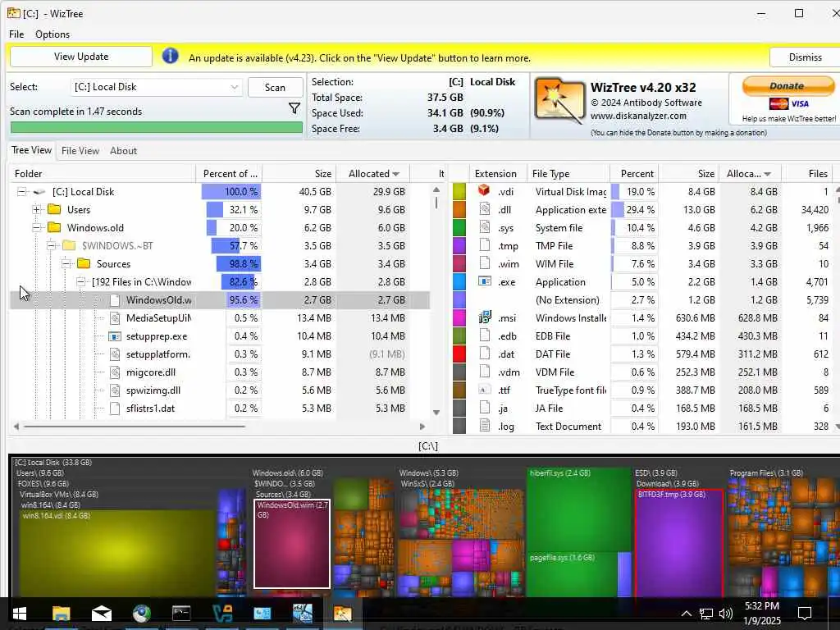The width and height of the screenshot is (840, 630).
Task: Open the notification center icon
Action: [804, 614]
